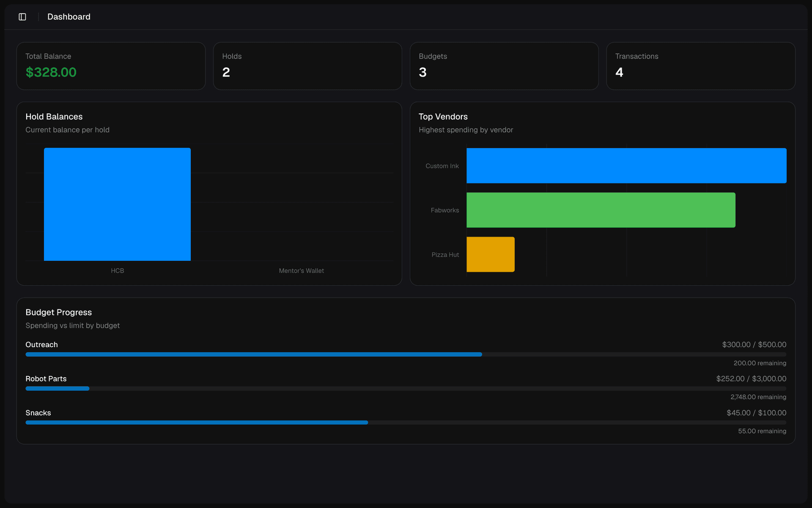
Task: Click the HCB blue bar
Action: (117, 204)
